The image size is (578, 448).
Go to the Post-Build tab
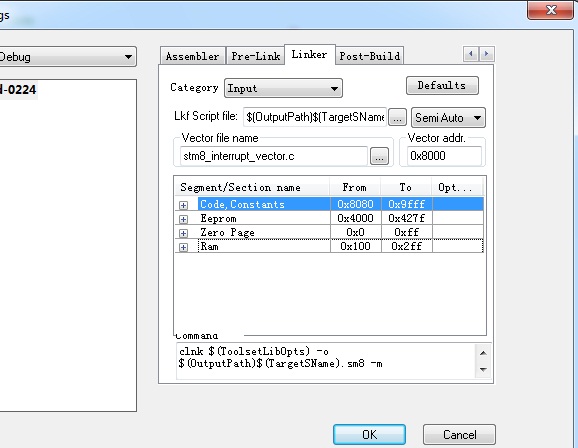point(370,56)
